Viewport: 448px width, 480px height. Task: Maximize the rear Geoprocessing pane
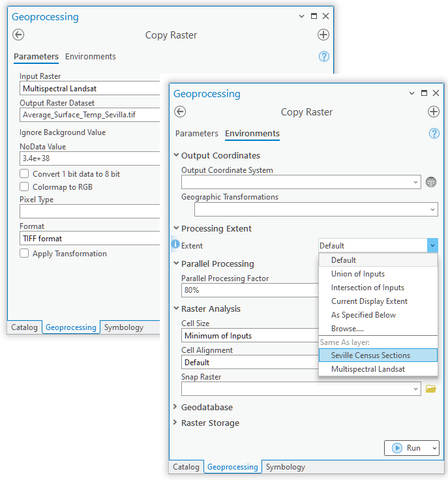tap(314, 16)
